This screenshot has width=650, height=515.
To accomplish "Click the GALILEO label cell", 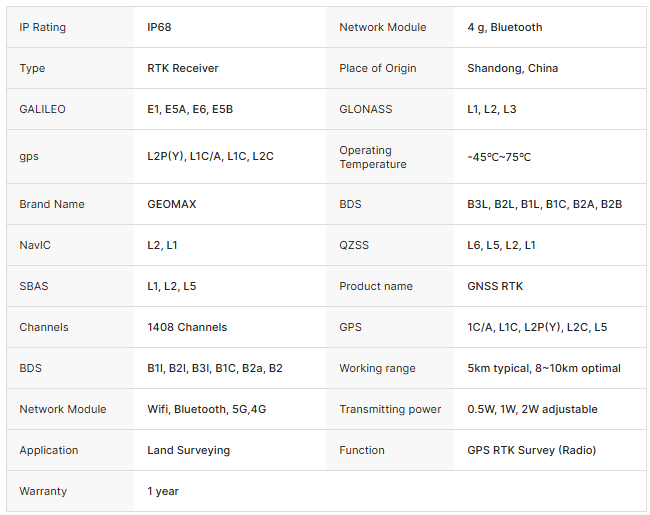I will click(42, 109).
